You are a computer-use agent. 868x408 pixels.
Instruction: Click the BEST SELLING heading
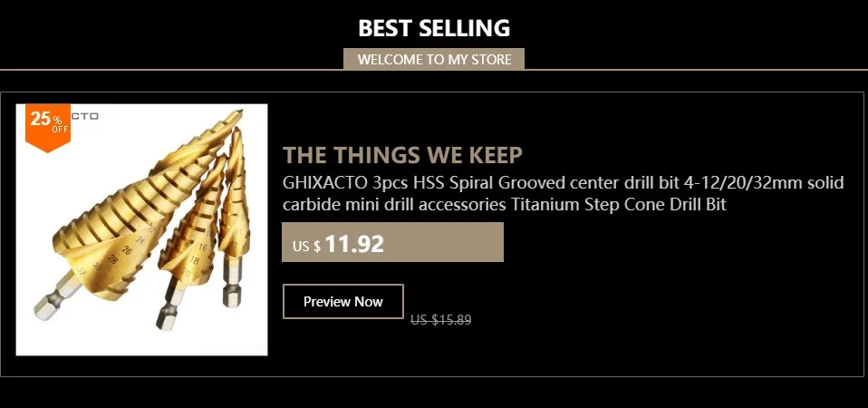(434, 28)
